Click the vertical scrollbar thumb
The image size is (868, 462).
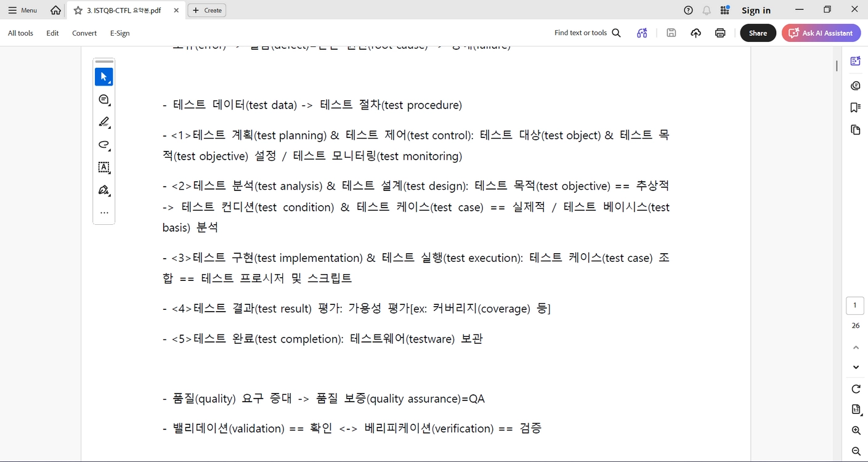pyautogui.click(x=837, y=65)
